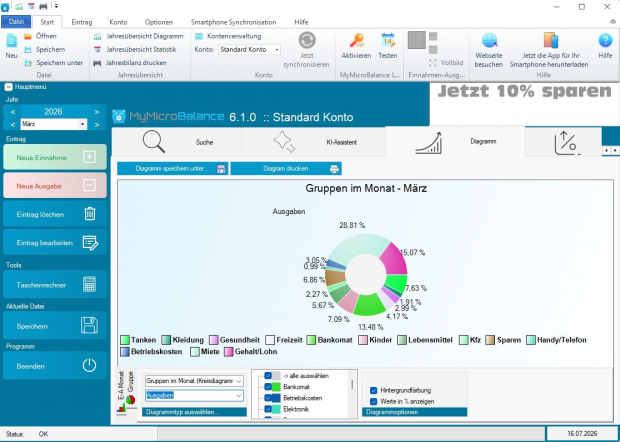This screenshot has width=620, height=442.
Task: Click the tab strip scroll-right arrow
Action: click(615, 151)
